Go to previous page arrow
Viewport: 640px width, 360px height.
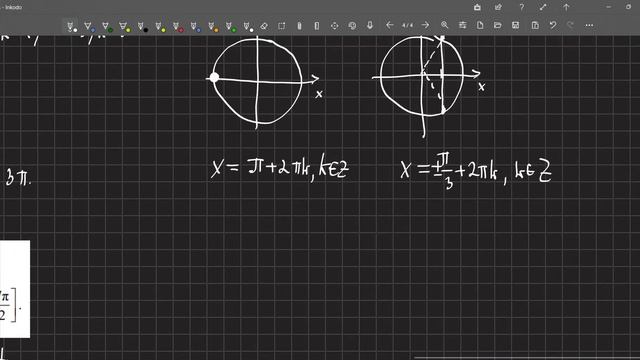[389, 25]
